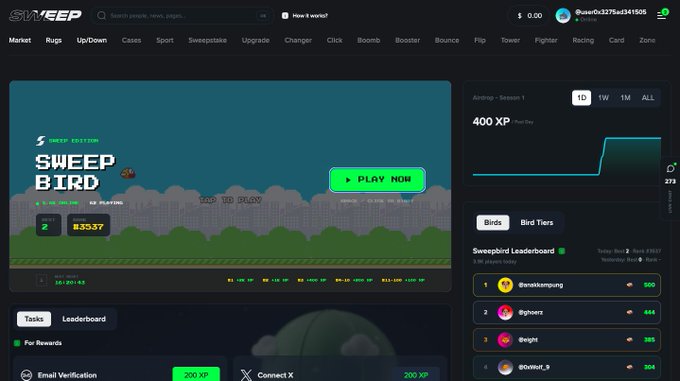Open the Booster section

coord(407,40)
